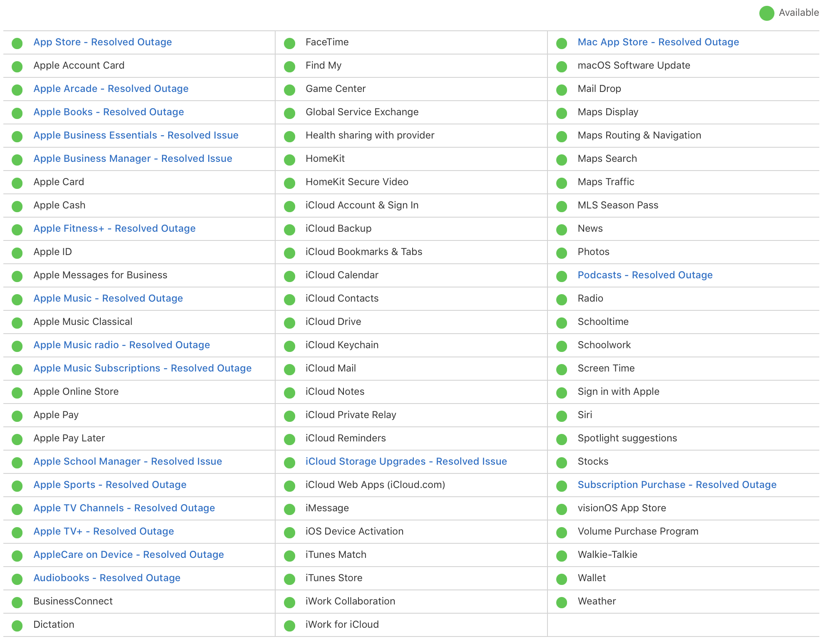Open Mac App Store Resolved Outage link
This screenshot has height=644, width=826.
[x=658, y=42]
